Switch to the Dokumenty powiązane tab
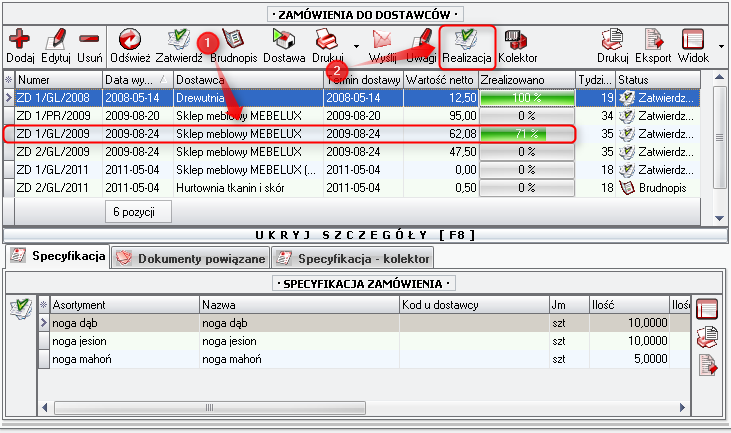Viewport: 731px width, 433px height. [191, 258]
